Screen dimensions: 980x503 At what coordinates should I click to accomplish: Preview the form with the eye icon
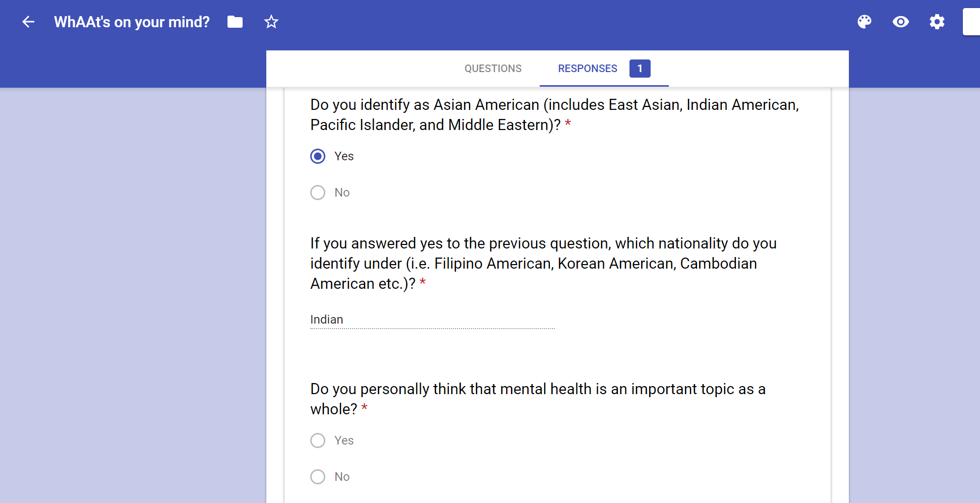(x=901, y=22)
